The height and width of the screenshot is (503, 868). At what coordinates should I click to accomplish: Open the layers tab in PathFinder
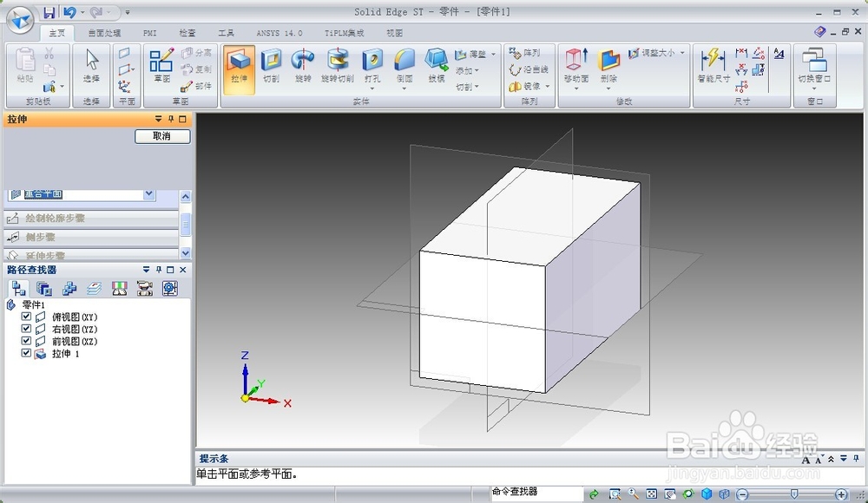point(94,288)
